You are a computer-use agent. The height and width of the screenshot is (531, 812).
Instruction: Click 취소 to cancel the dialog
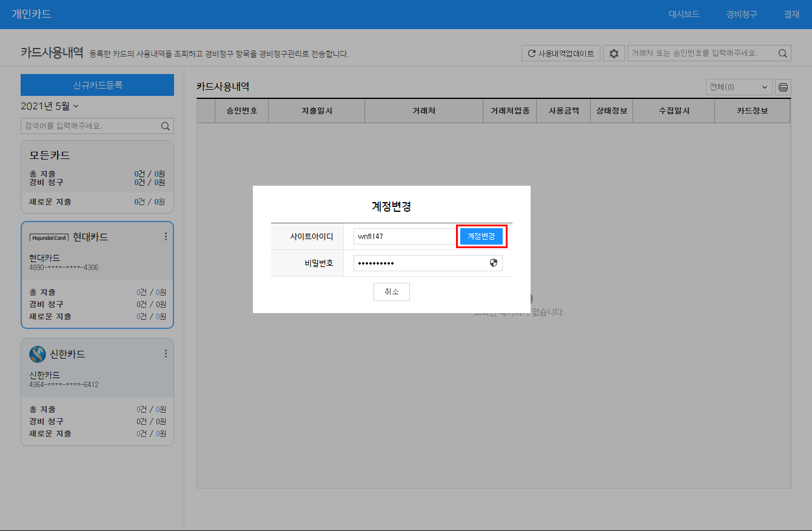[391, 292]
